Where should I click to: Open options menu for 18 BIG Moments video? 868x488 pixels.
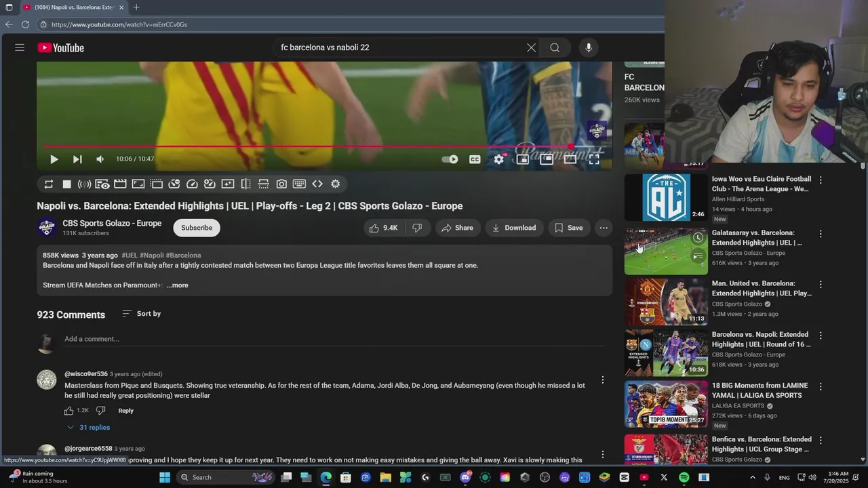[821, 386]
